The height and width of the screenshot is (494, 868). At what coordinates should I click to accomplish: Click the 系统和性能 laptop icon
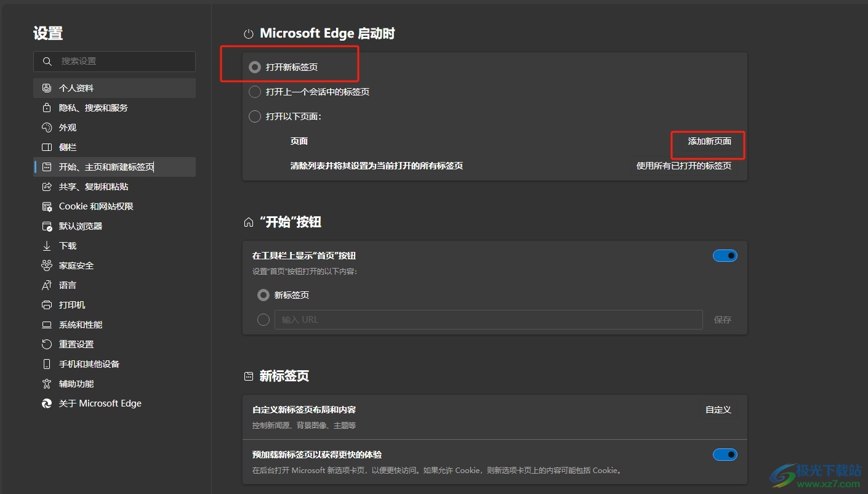coord(47,325)
